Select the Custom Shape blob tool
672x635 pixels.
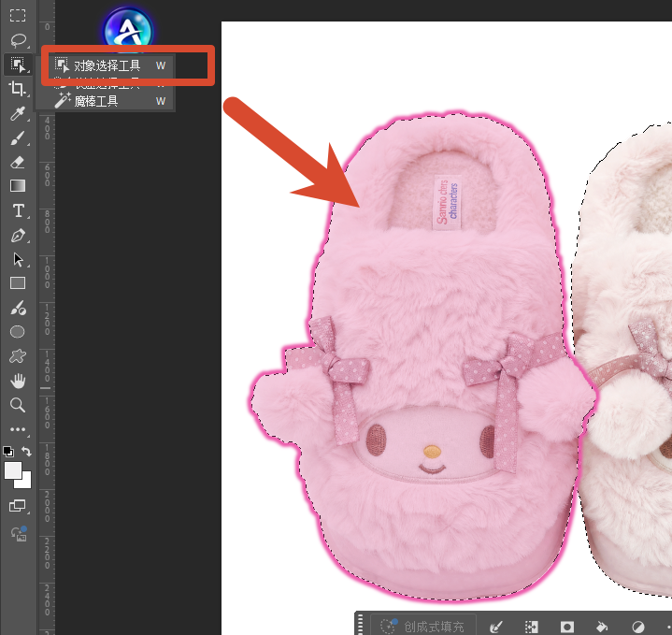coord(18,356)
